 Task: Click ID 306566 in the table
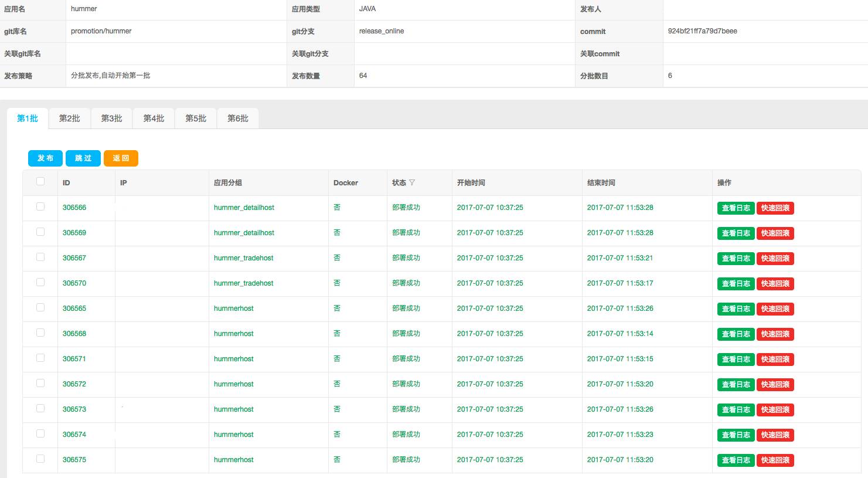(x=74, y=208)
